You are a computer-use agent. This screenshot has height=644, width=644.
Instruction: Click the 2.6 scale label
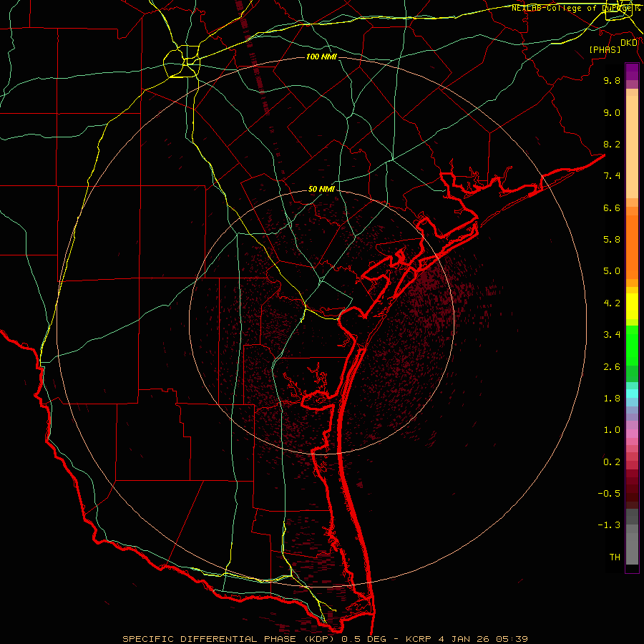pos(612,367)
